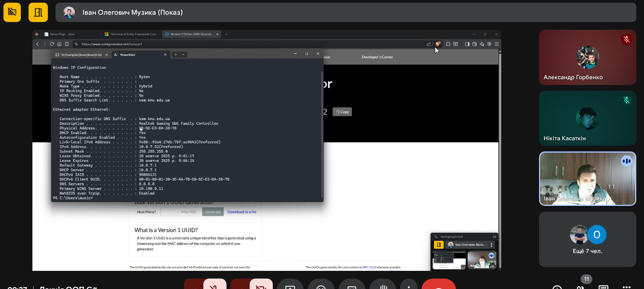Switch to the Home Page - Store tab
This screenshot has height=289, width=644.
point(71,34)
